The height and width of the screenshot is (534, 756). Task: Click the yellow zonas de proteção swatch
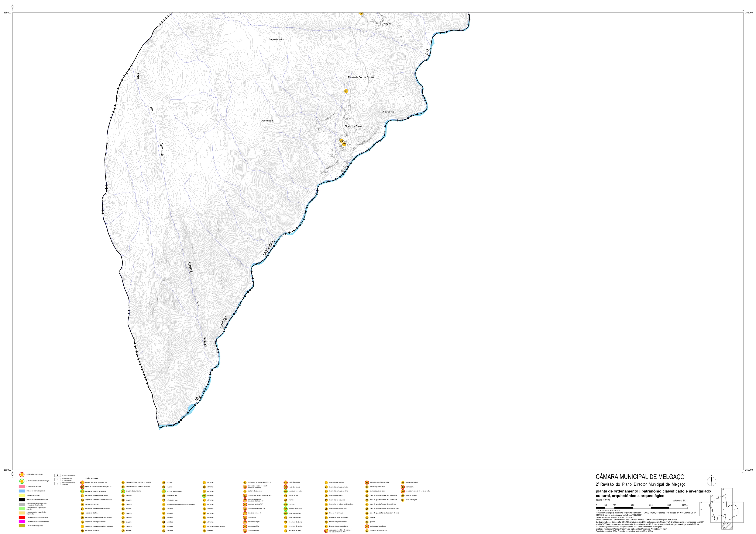coord(22,495)
